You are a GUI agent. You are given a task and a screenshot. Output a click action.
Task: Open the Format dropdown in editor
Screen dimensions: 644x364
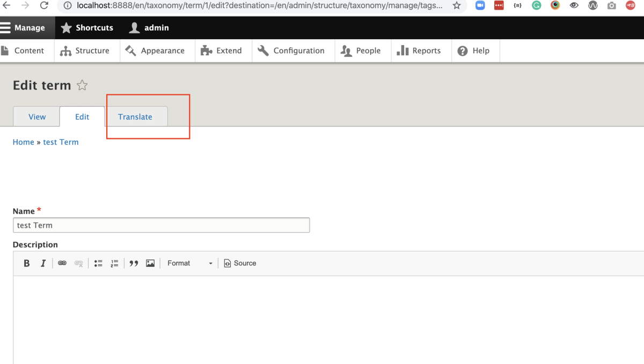tap(190, 263)
